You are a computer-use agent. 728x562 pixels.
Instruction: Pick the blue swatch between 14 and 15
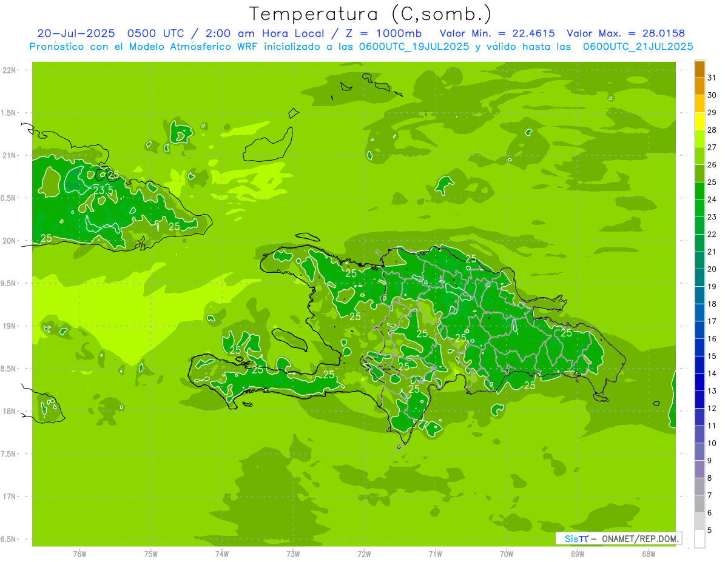[x=699, y=365]
